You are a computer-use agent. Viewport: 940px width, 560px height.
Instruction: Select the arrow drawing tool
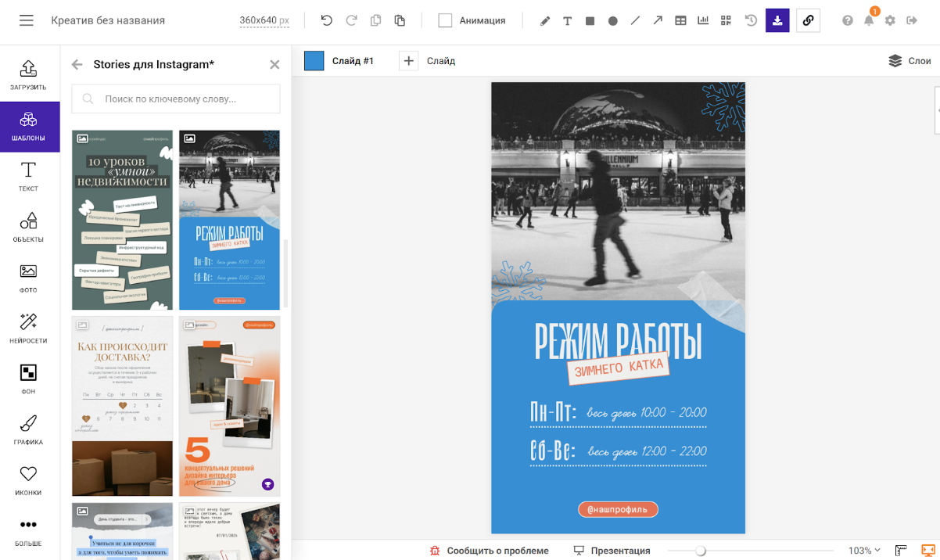coord(658,21)
